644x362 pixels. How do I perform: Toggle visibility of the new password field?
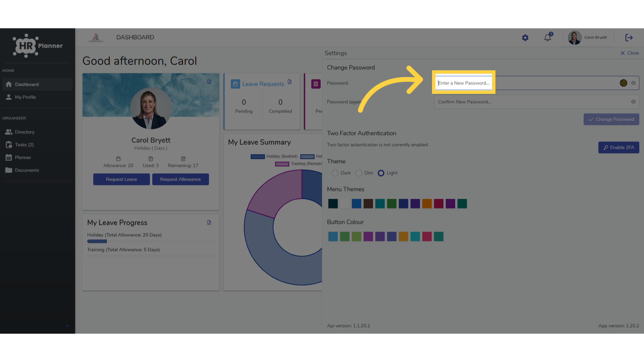(x=633, y=83)
